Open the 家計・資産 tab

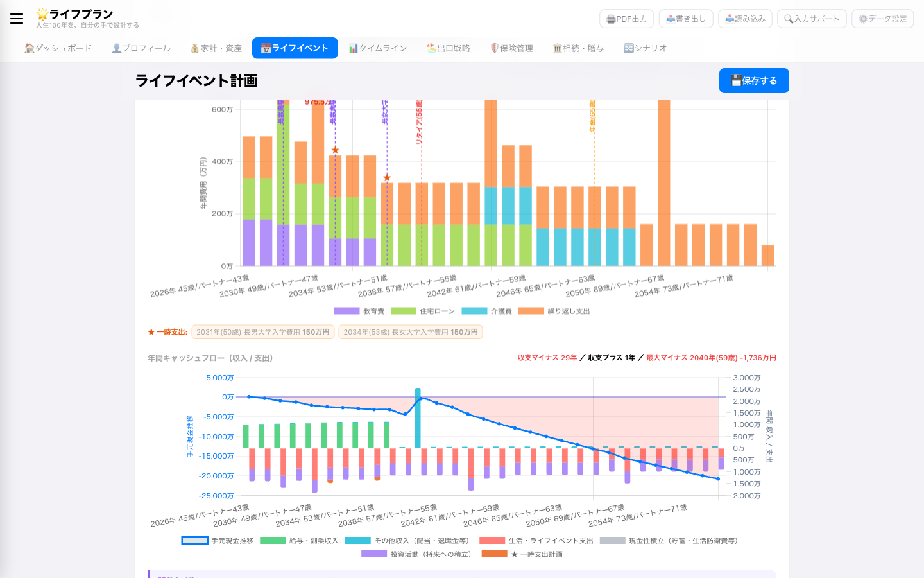[216, 48]
